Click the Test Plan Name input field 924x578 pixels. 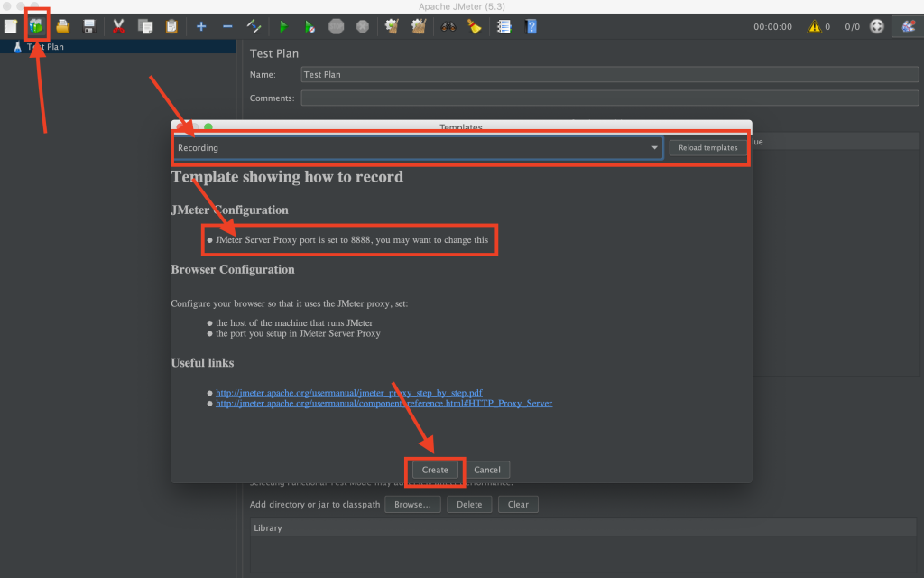point(609,74)
